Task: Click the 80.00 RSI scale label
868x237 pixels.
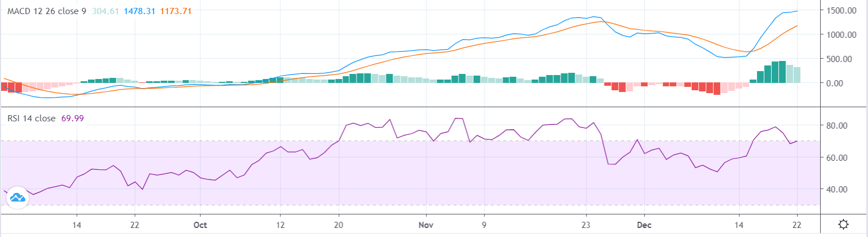Action: tap(844, 125)
